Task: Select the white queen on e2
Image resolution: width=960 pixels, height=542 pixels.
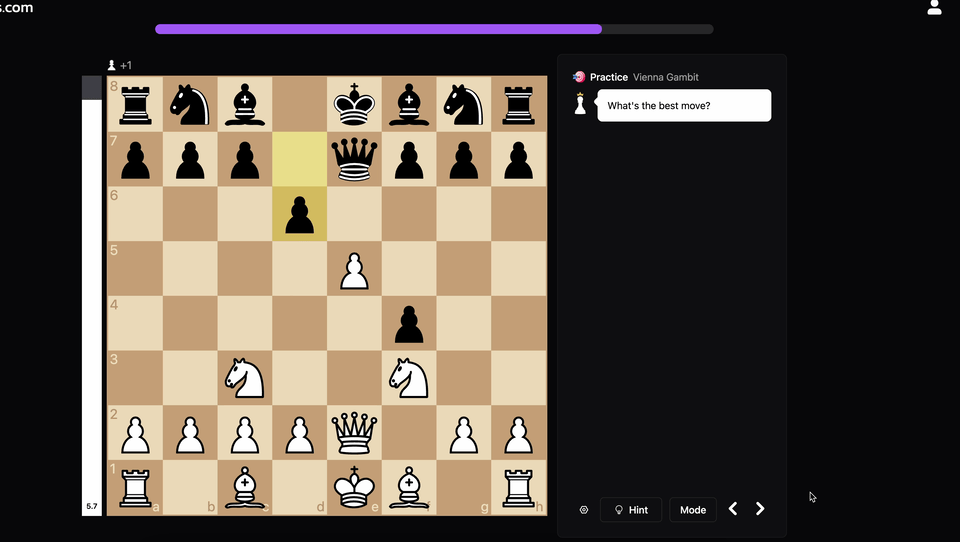Action: (354, 433)
